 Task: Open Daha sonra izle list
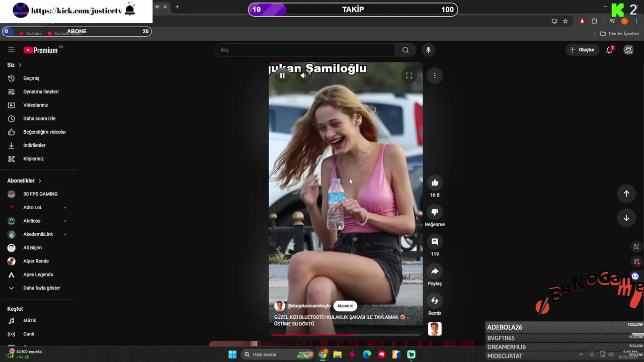(38, 119)
